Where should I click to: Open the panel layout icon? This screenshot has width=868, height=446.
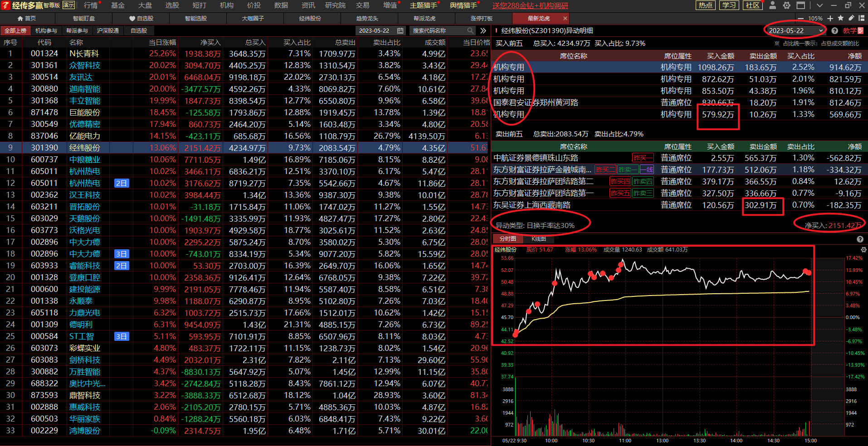pyautogui.click(x=862, y=18)
